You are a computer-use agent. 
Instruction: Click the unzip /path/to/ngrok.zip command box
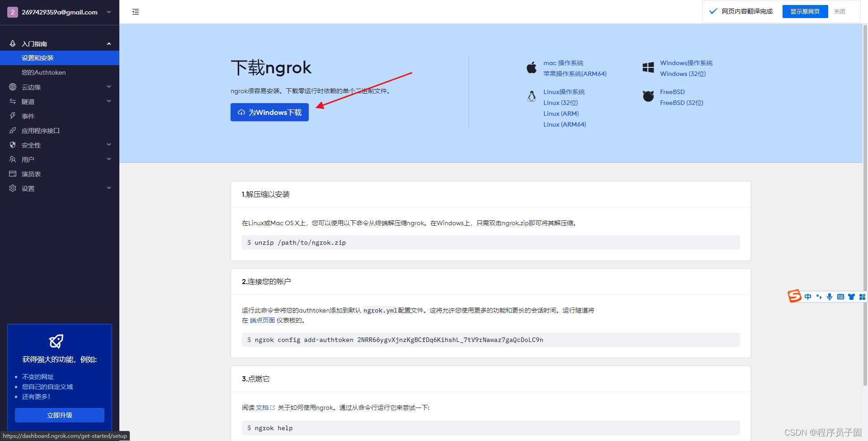tap(491, 242)
